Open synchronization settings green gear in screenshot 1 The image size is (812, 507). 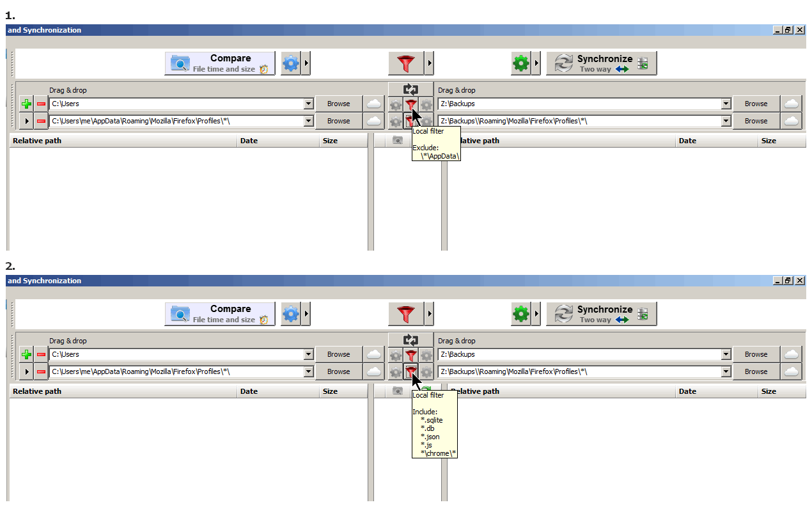521,63
